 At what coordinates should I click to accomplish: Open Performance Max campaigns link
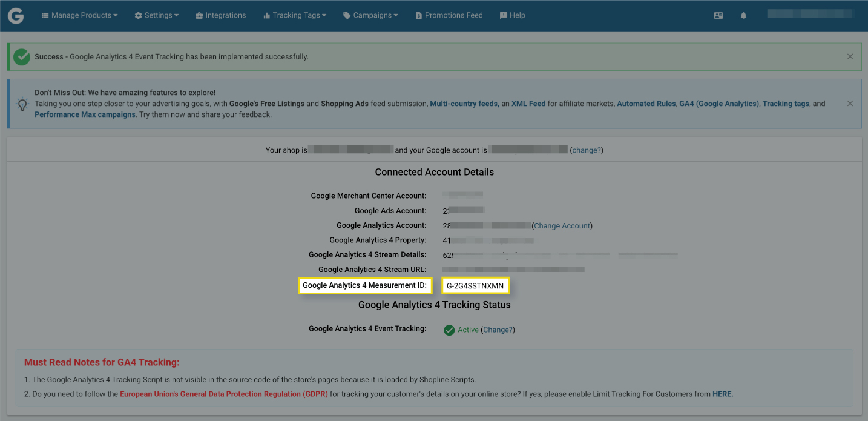[85, 114]
